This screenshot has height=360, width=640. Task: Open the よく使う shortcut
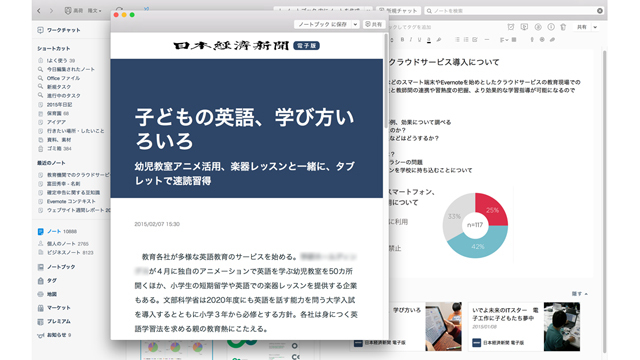(x=56, y=60)
